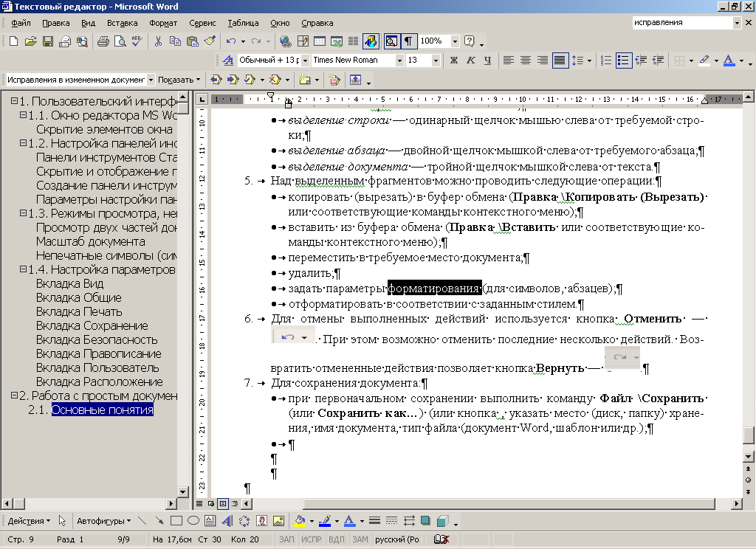Align text left
Image resolution: width=756 pixels, height=549 pixels.
click(508, 61)
